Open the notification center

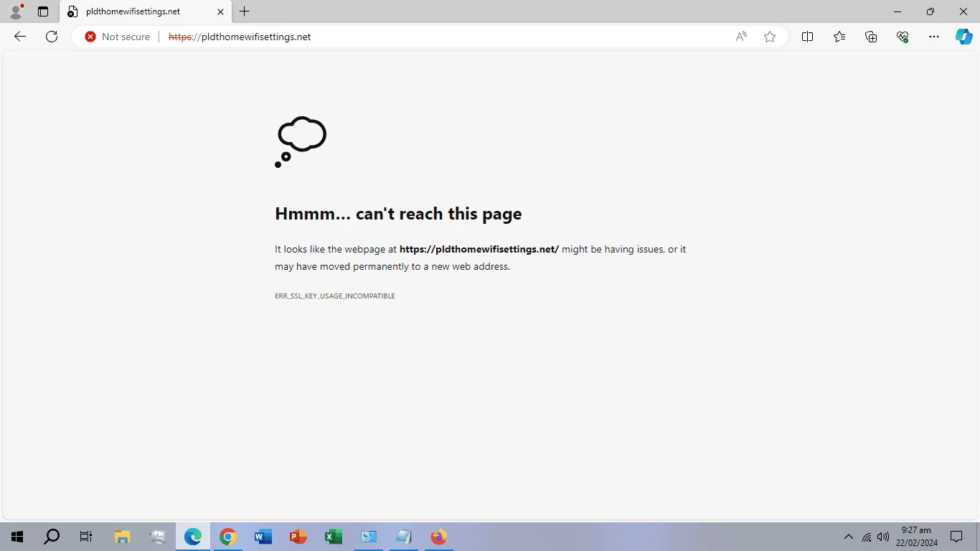[956, 537]
